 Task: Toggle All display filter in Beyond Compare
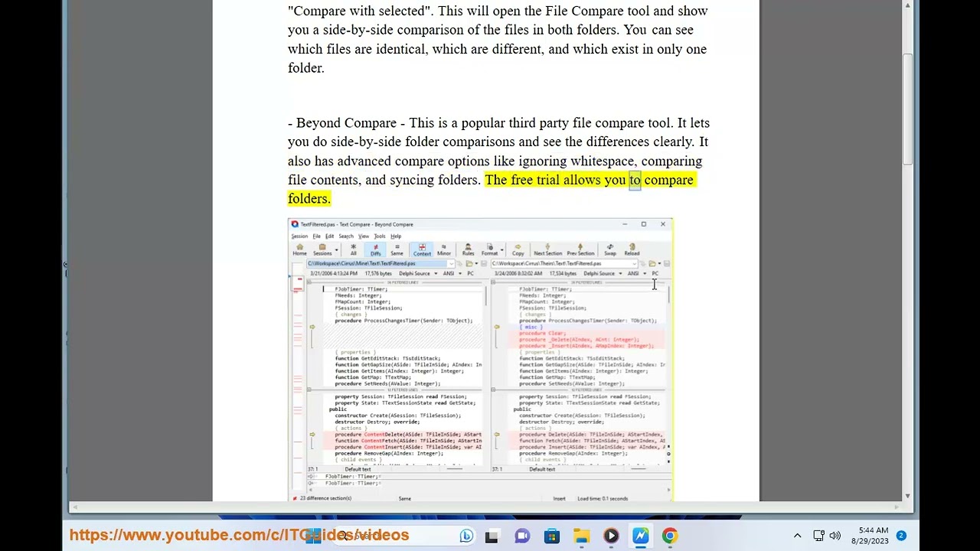(354, 249)
